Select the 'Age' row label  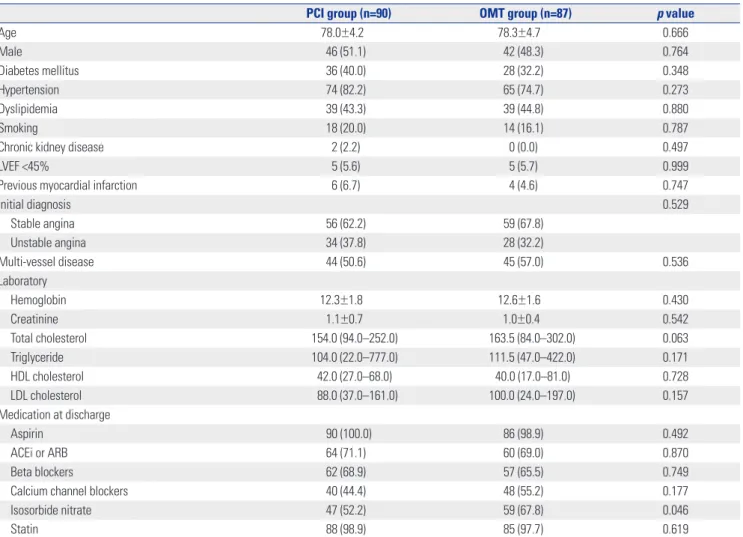click(x=8, y=33)
